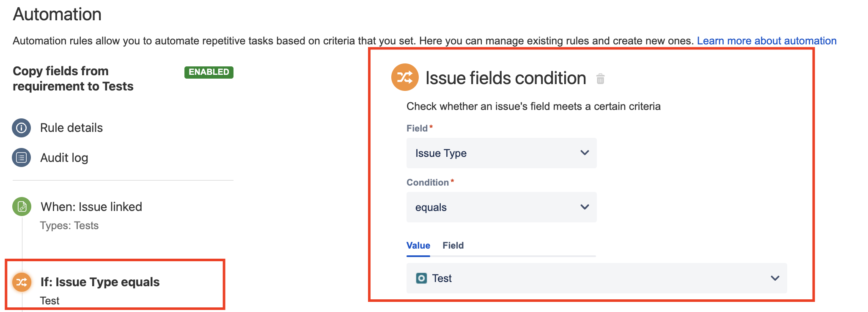Expand the Test value dropdown chevron
This screenshot has height=312, width=868.
[775, 278]
